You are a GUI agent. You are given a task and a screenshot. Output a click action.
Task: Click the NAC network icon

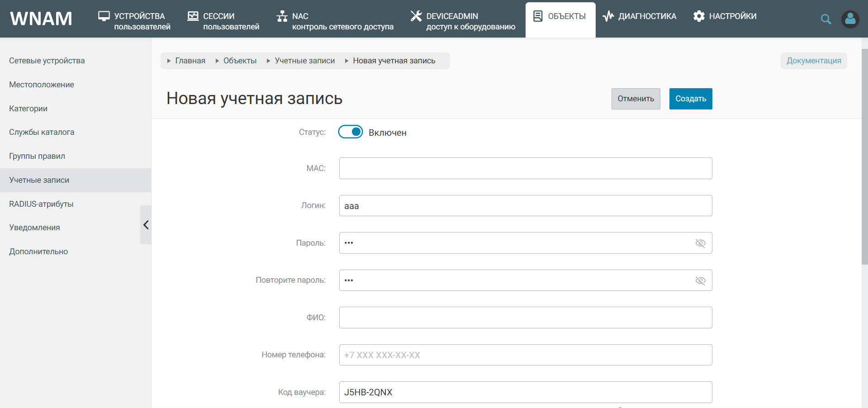tap(282, 16)
